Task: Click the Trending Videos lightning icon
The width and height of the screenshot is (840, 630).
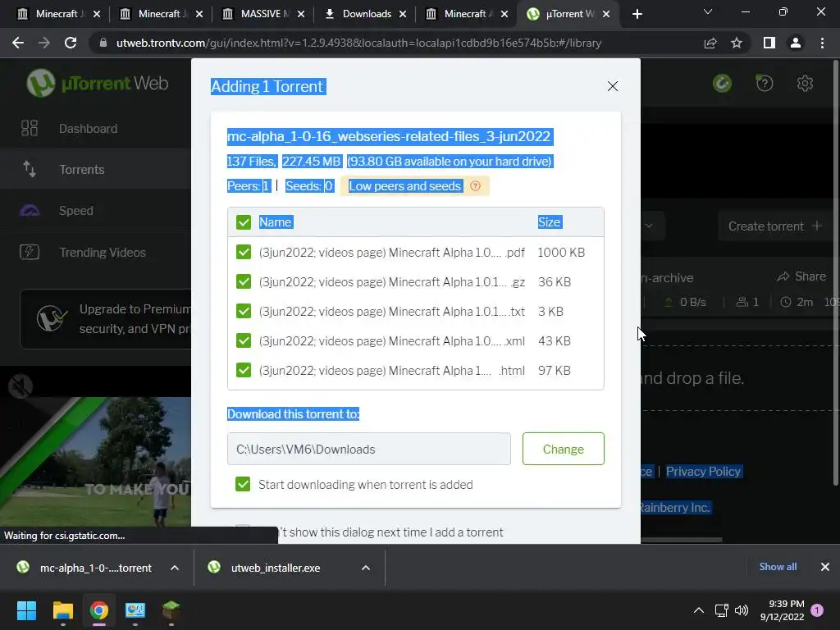Action: (x=30, y=252)
